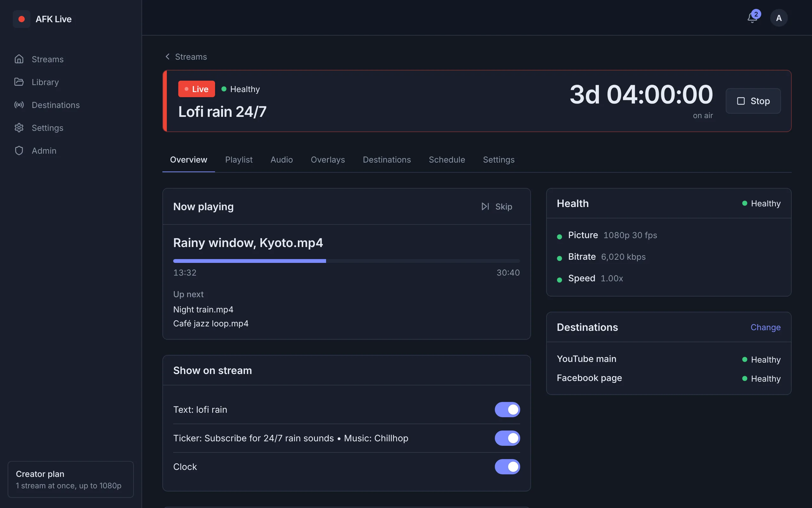This screenshot has height=508, width=812.
Task: Click Change link in Destinations card
Action: click(765, 327)
